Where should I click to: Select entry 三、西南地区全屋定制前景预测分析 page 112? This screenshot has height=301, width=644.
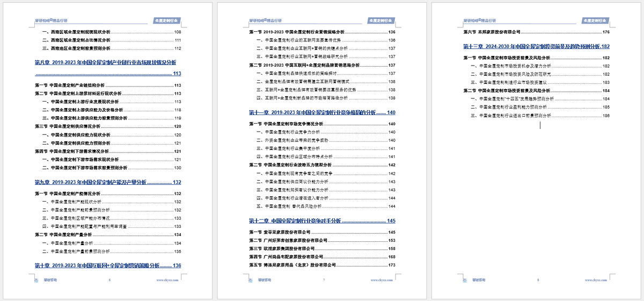(112, 48)
